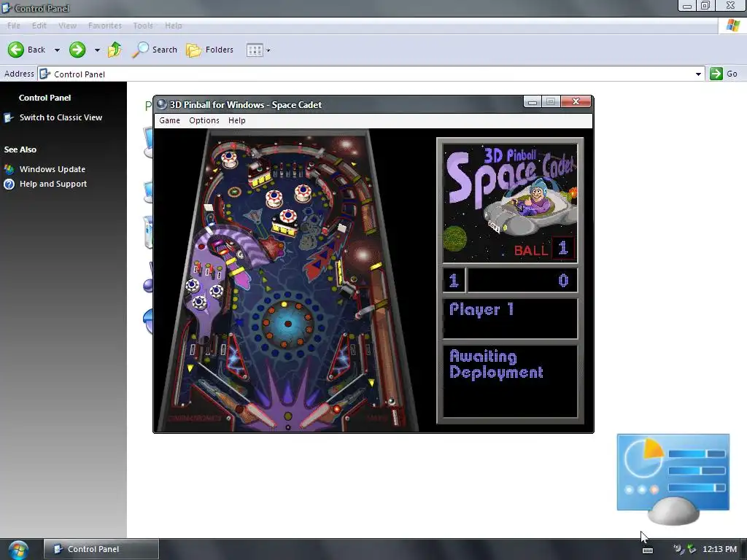Click the network tray icon with green arrow
This screenshot has width=747, height=560.
(x=692, y=549)
